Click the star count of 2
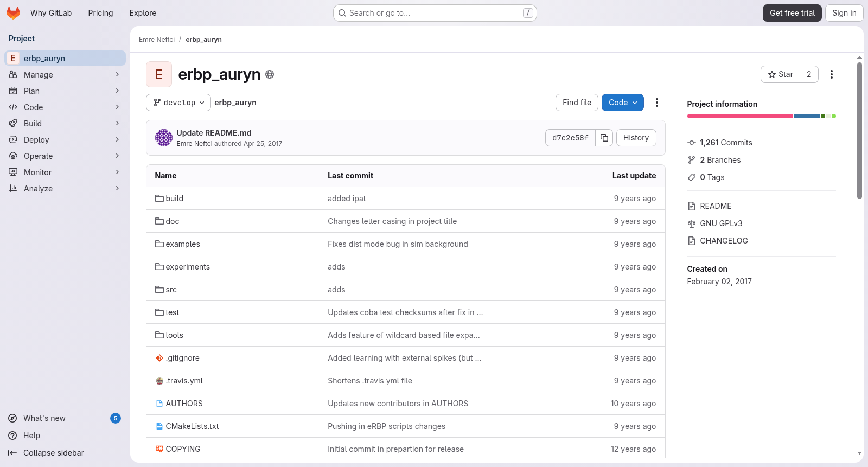 (809, 74)
